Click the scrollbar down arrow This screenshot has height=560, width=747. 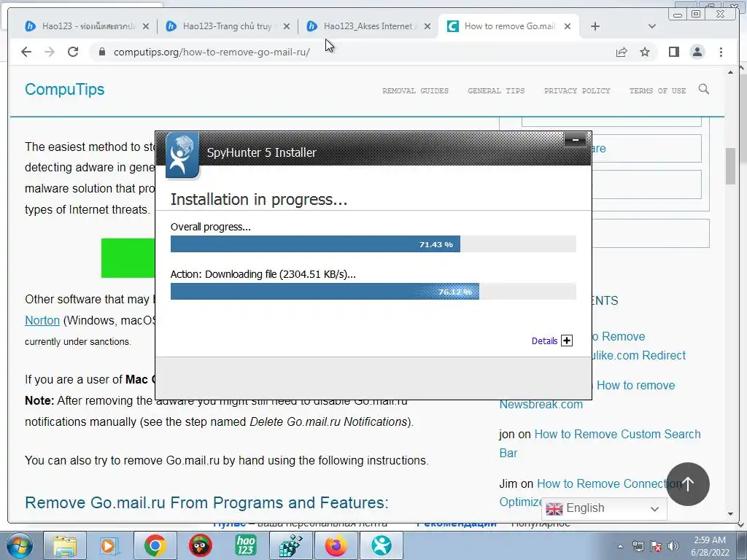[x=730, y=514]
